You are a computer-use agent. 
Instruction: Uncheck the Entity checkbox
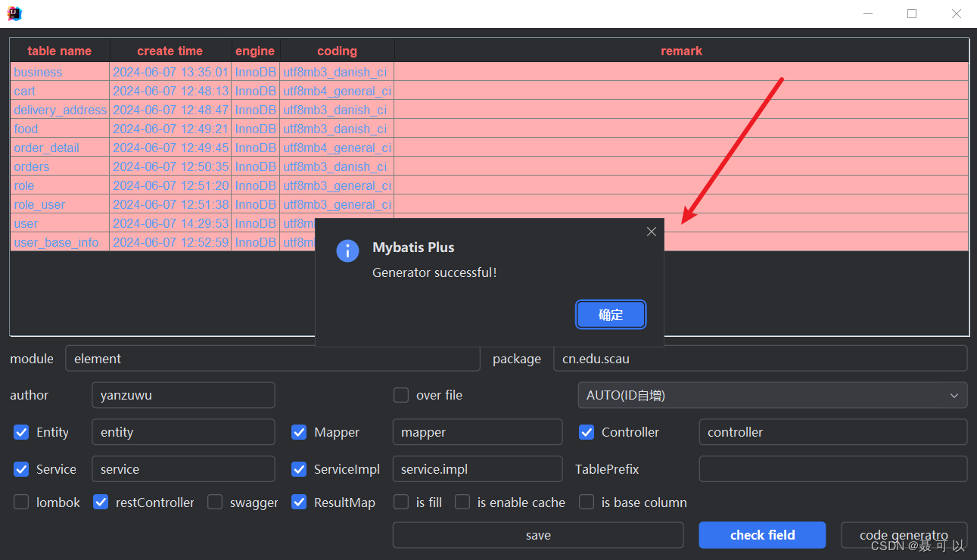click(x=21, y=432)
